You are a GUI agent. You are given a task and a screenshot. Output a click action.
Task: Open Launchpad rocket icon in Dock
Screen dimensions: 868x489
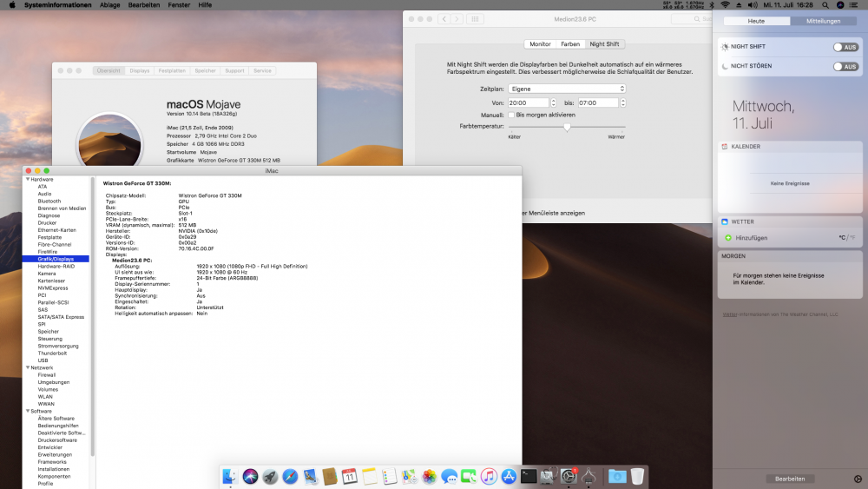pyautogui.click(x=270, y=476)
